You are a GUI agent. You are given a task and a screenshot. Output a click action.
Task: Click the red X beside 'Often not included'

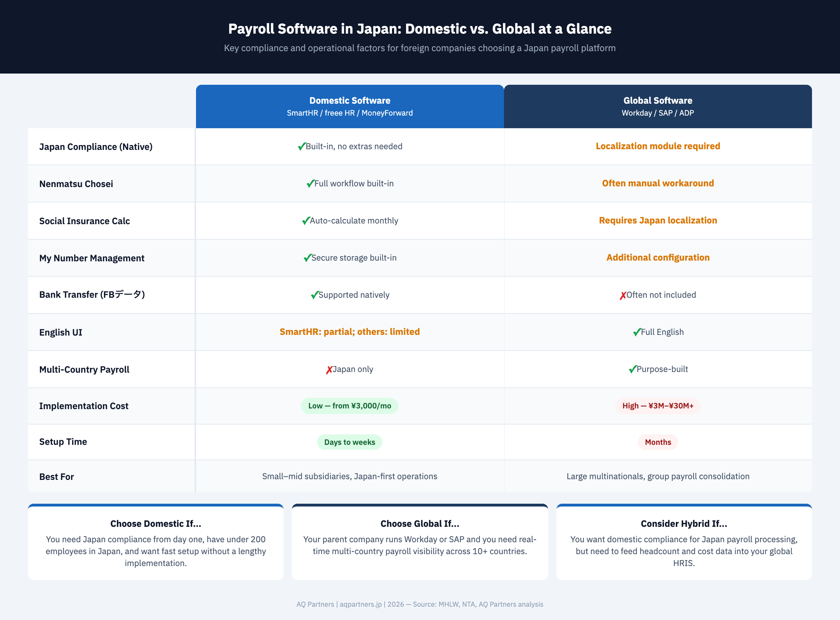(x=623, y=295)
